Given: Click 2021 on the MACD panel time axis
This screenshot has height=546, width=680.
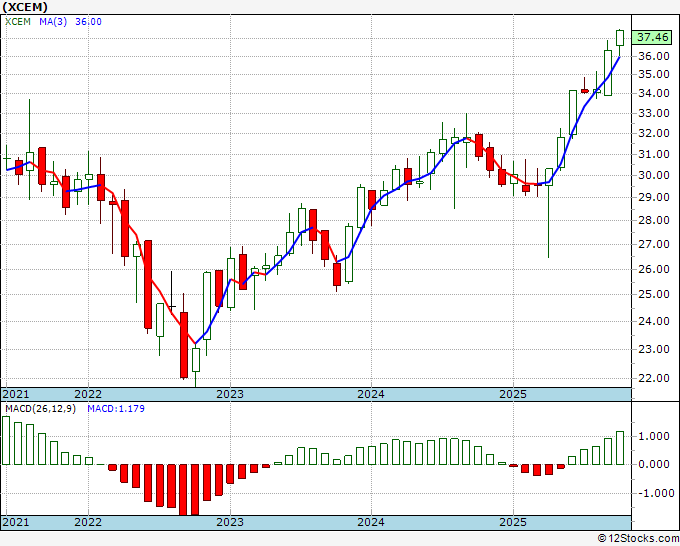Looking at the screenshot, I should point(16,522).
